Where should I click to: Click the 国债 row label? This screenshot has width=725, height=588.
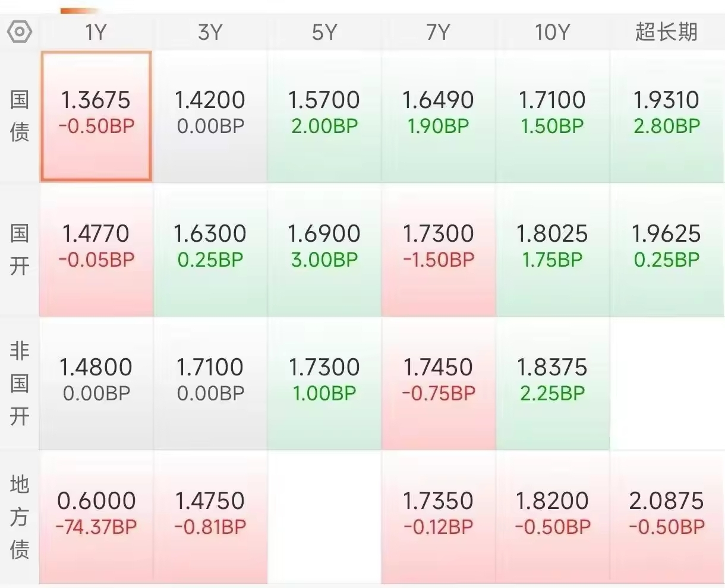click(20, 116)
